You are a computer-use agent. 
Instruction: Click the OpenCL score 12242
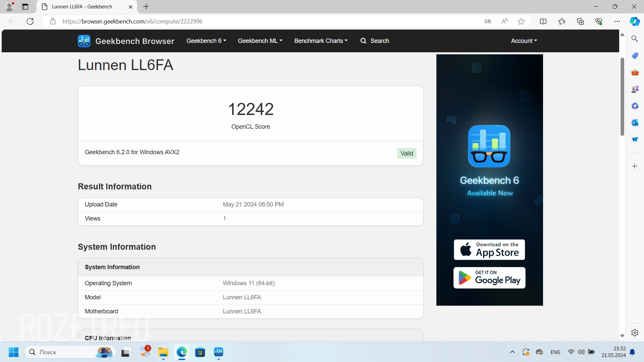pyautogui.click(x=251, y=109)
